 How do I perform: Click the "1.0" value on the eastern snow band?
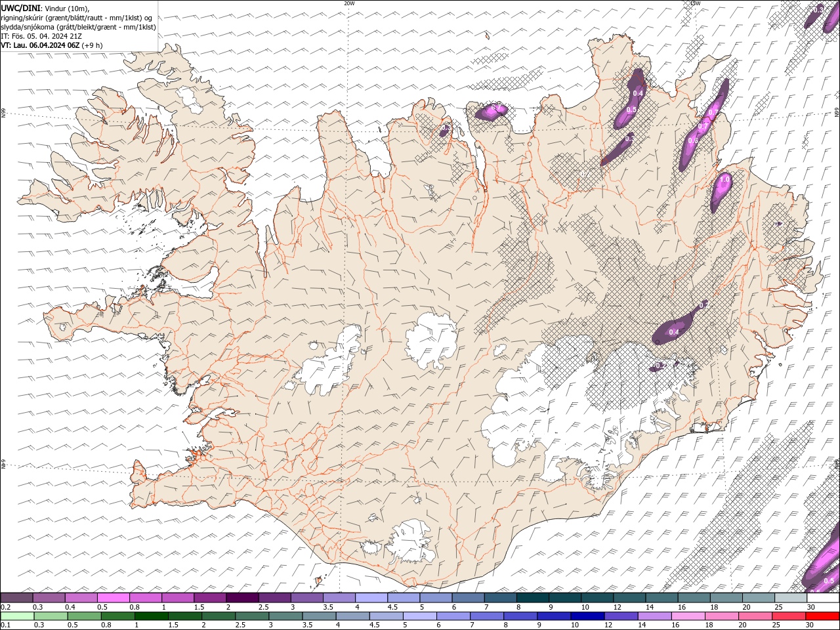click(x=725, y=178)
